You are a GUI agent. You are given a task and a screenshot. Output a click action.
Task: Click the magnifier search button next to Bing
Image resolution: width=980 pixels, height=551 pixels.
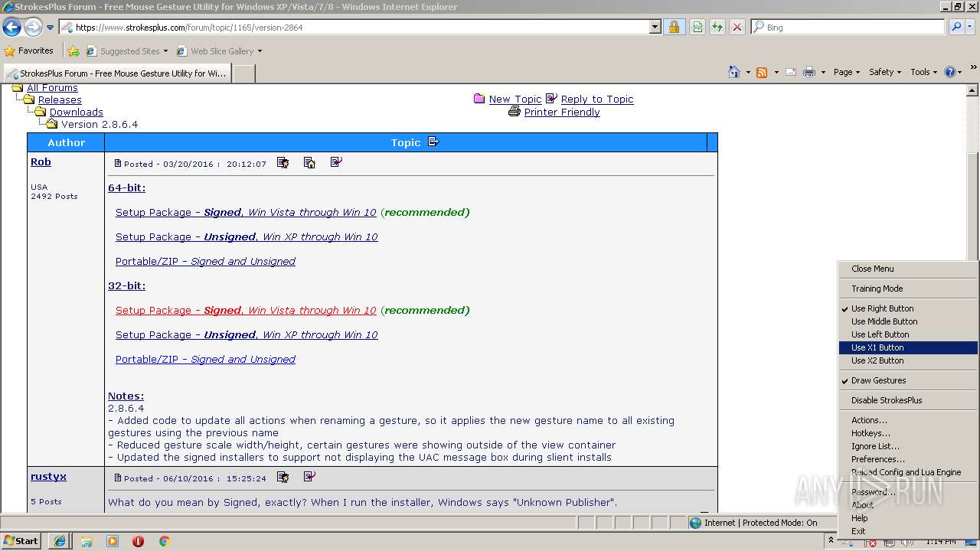(956, 27)
